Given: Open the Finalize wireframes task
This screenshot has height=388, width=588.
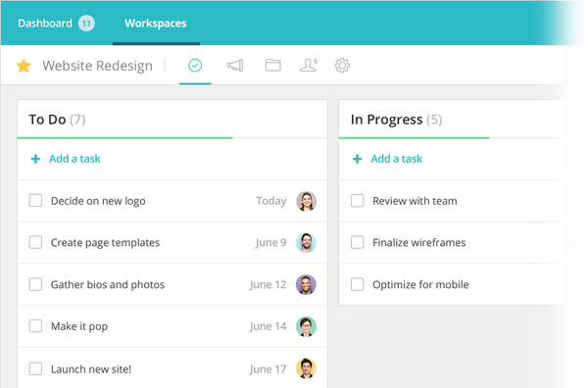Looking at the screenshot, I should [419, 243].
